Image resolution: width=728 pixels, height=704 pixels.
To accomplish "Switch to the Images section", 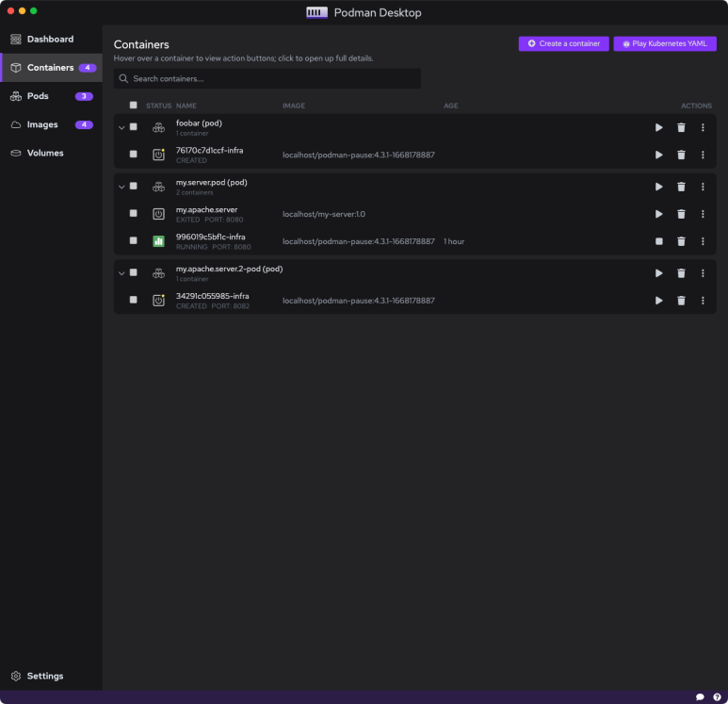I will pos(51,124).
